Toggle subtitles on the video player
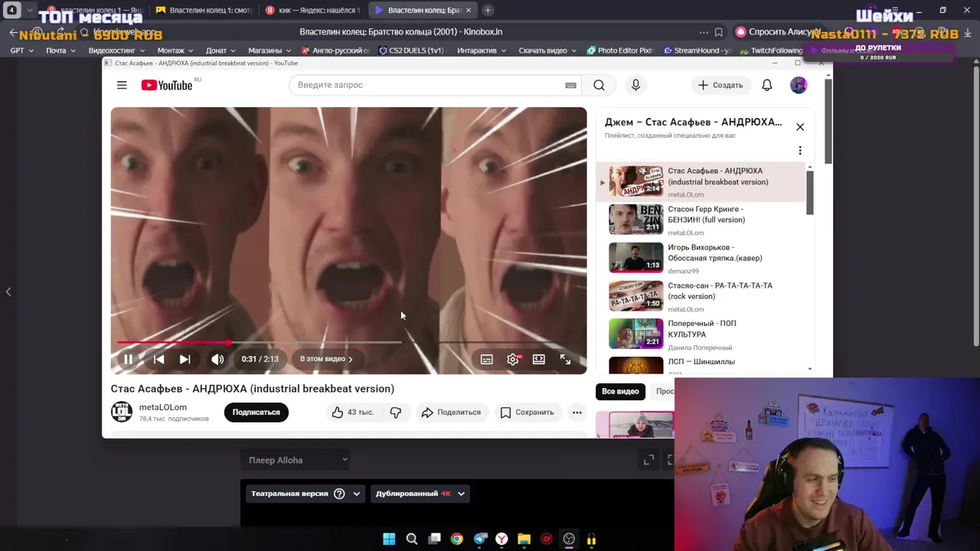 pos(486,359)
